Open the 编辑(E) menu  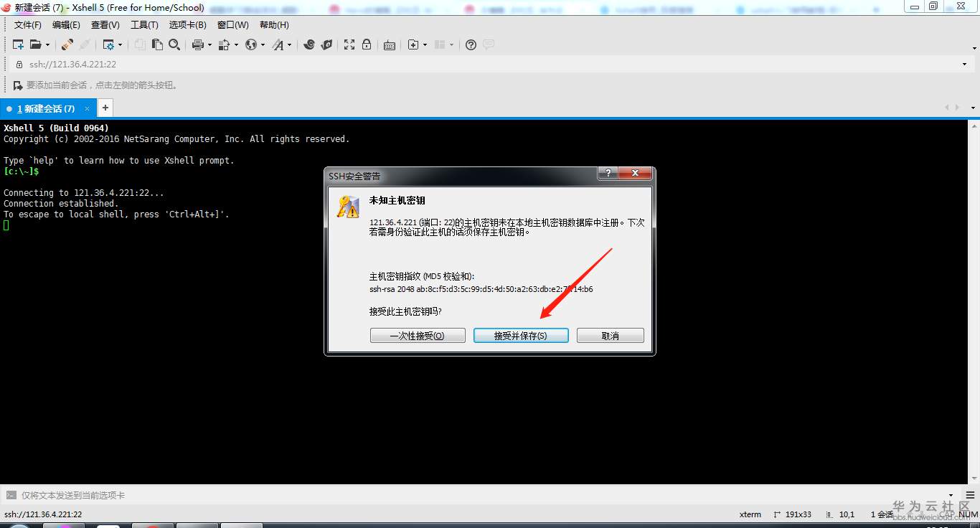(66, 25)
